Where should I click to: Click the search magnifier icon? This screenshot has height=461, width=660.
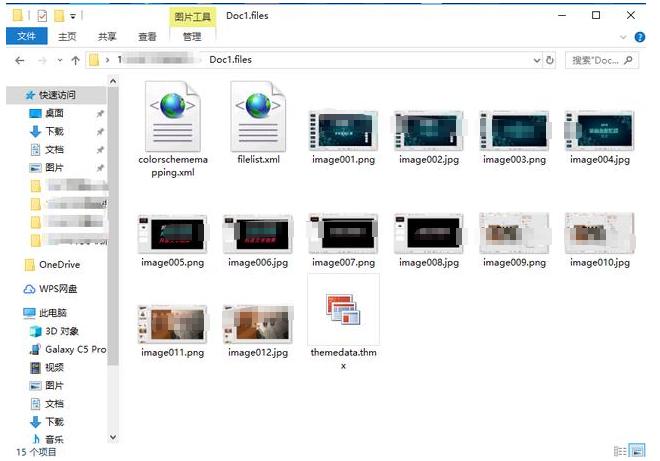tap(628, 60)
